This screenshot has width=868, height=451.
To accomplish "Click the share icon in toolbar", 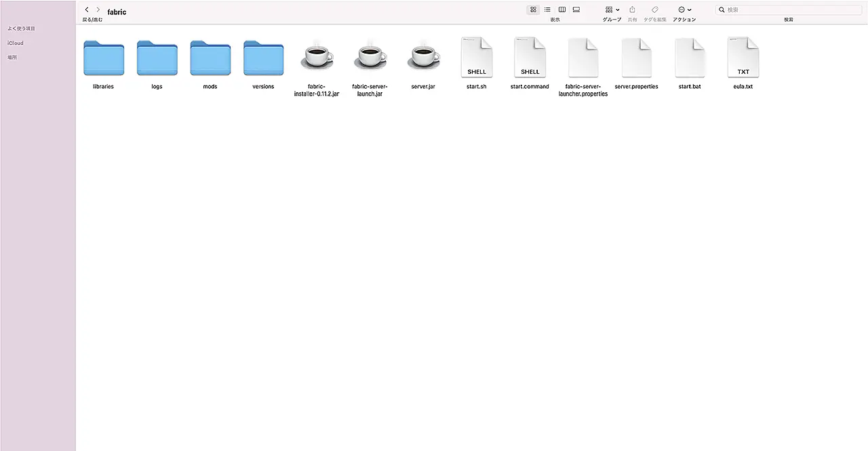I will 632,9.
